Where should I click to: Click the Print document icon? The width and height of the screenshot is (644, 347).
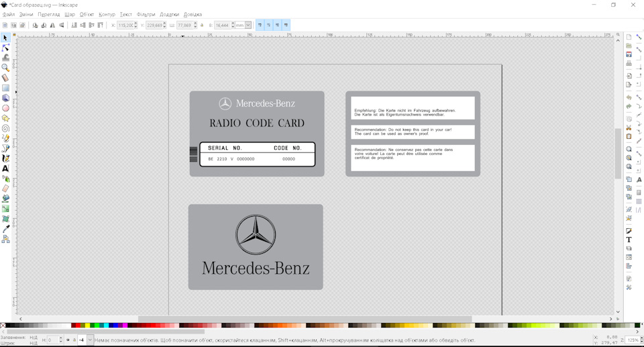pos(629,63)
